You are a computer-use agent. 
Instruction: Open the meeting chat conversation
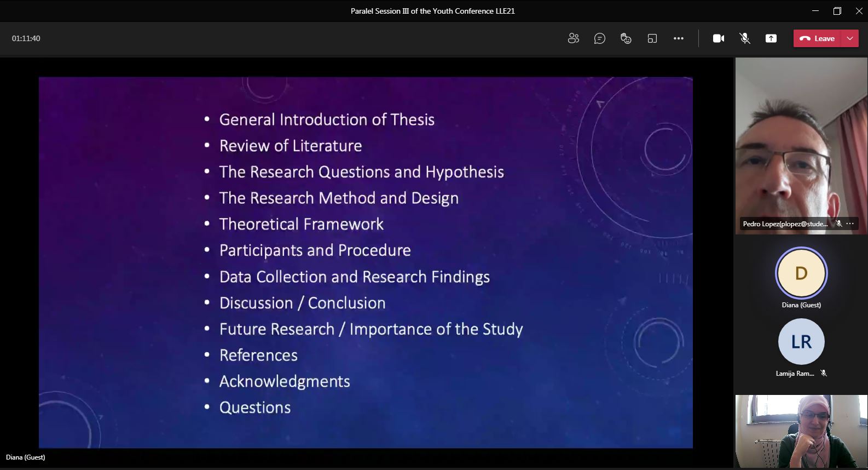(x=599, y=38)
